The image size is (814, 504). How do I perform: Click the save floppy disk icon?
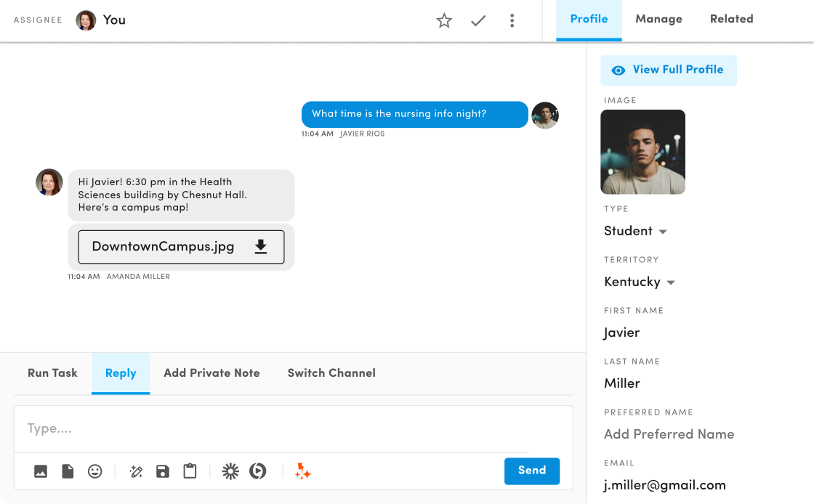point(163,471)
